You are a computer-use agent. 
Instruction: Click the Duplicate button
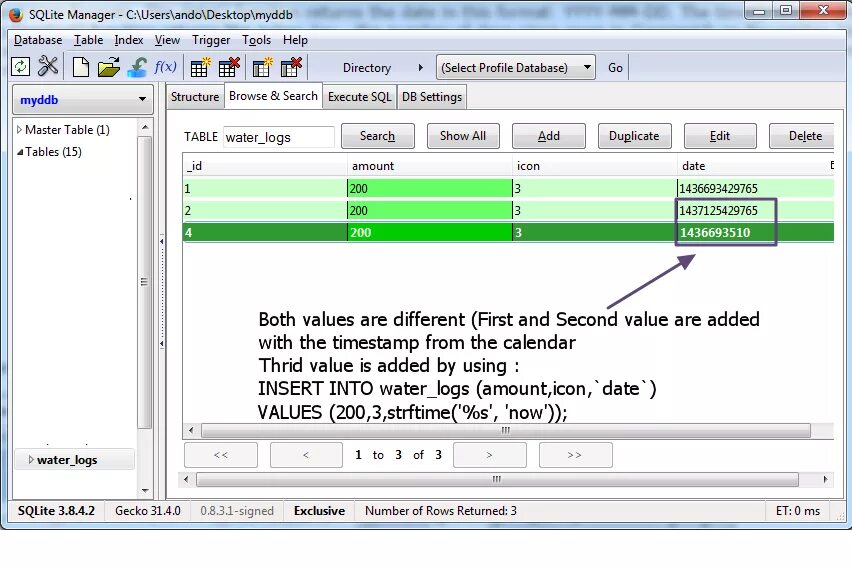(x=634, y=136)
